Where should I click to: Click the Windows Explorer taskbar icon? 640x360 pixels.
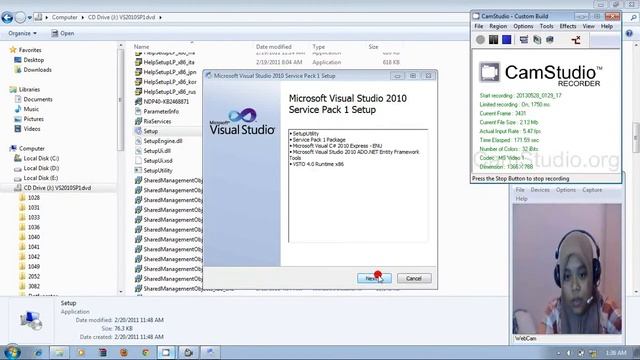[59, 353]
